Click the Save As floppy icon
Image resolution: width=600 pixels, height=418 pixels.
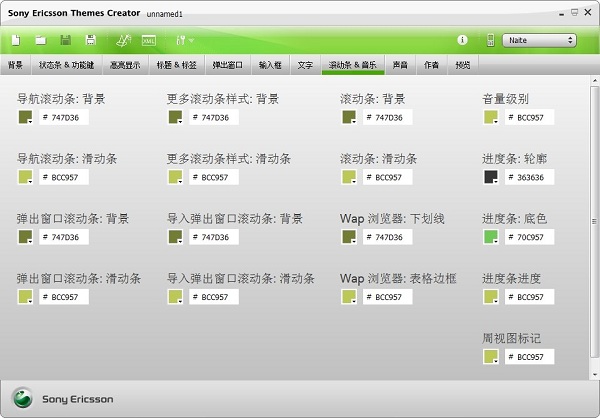pos(91,40)
